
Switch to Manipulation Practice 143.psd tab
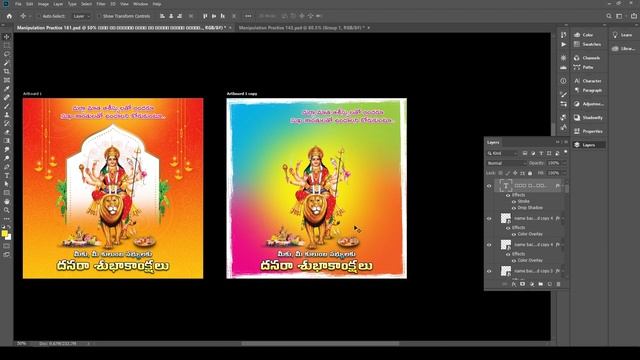coord(301,28)
